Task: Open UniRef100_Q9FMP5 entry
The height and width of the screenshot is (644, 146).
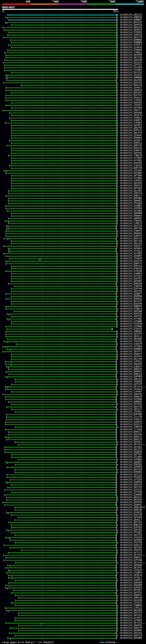Action: pyautogui.click(x=131, y=376)
